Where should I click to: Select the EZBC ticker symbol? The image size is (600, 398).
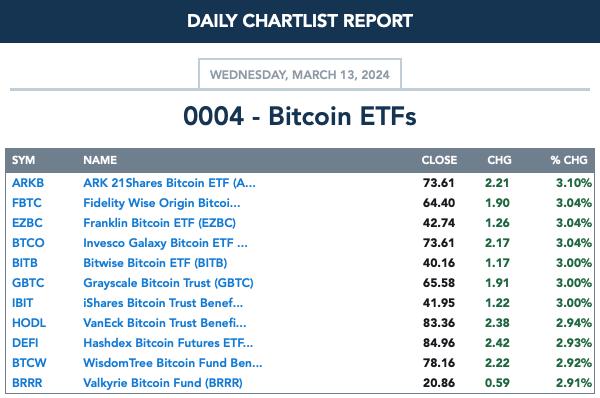27,223
